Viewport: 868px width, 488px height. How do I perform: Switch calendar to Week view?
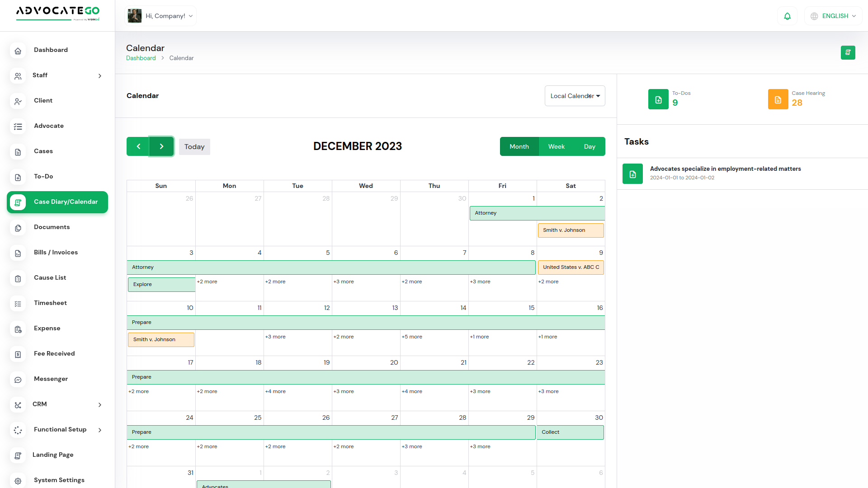[556, 146]
